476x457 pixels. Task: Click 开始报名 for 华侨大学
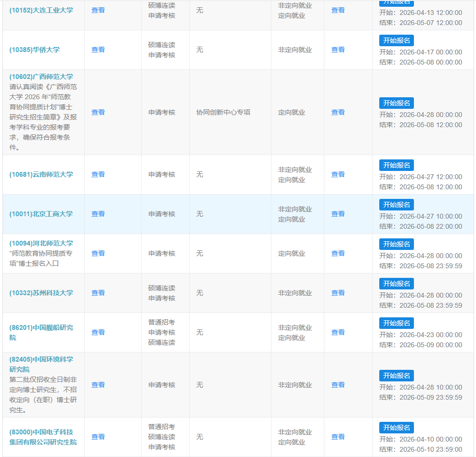click(397, 40)
